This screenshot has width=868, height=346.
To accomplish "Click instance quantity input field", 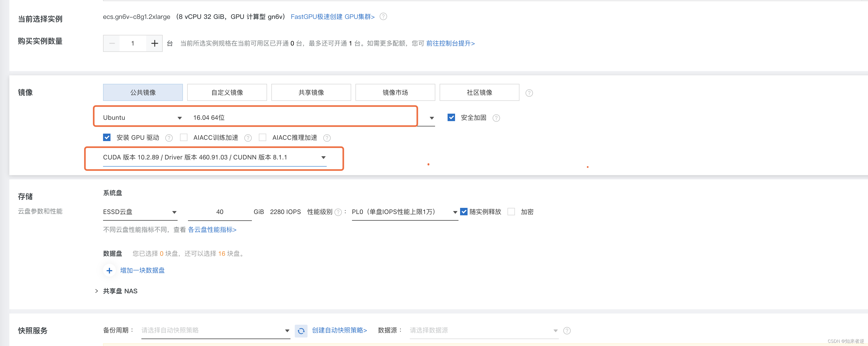I will 133,43.
